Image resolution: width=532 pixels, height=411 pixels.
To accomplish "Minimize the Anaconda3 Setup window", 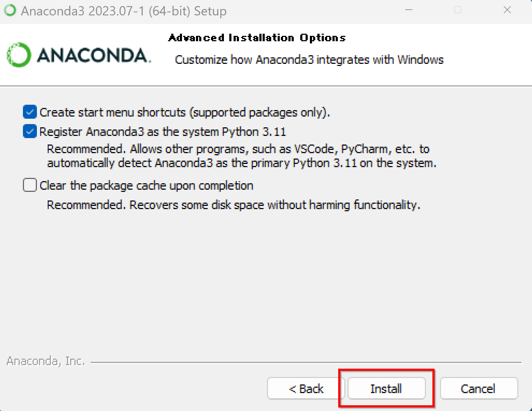I will 409,10.
